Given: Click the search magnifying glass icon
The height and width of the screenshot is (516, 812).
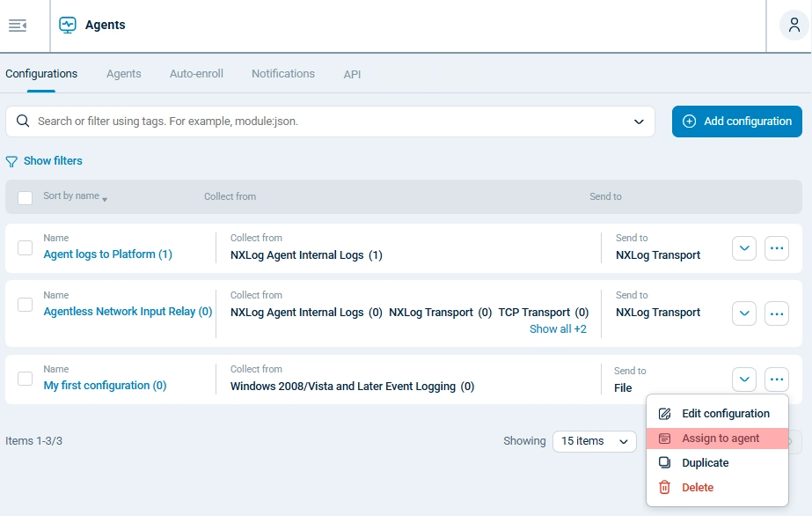Looking at the screenshot, I should click(22, 121).
